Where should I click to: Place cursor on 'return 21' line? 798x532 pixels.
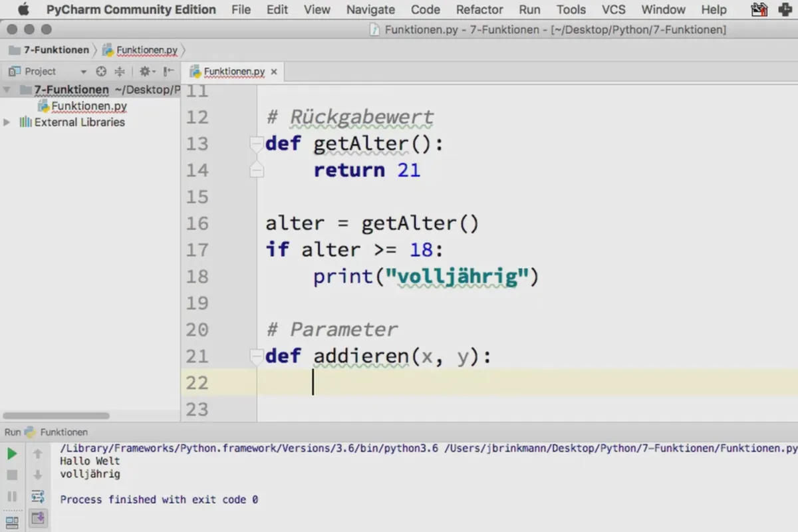tap(367, 170)
